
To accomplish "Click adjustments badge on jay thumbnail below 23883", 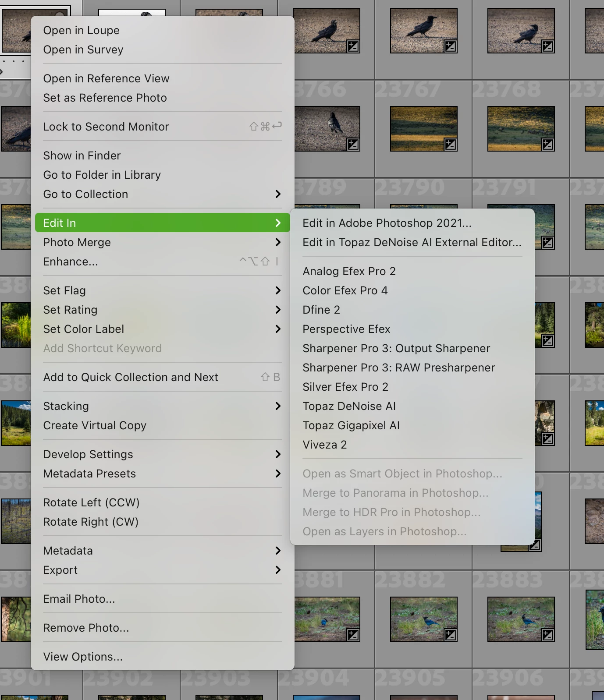I will tap(548, 635).
